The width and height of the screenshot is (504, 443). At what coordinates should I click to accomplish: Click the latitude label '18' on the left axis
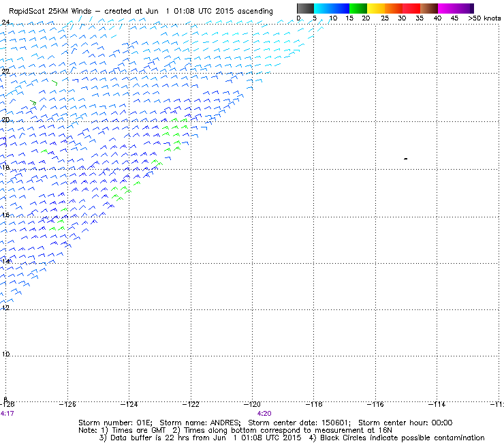[5, 167]
